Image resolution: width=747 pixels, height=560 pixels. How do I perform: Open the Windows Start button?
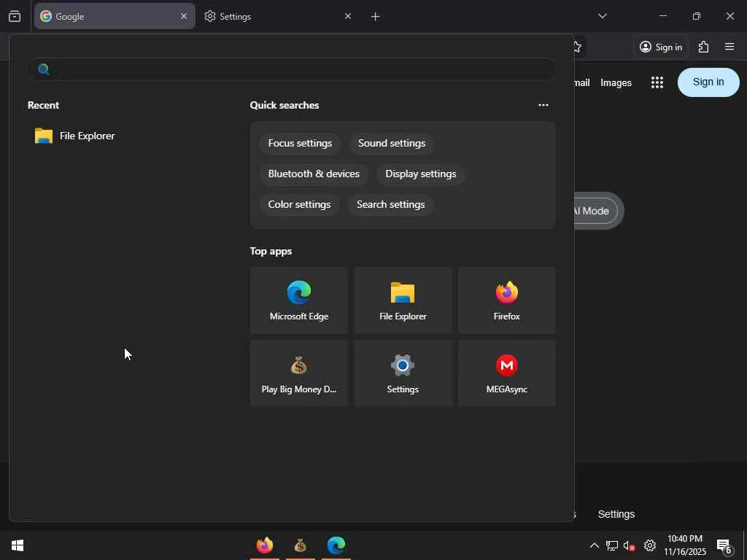pos(18,545)
